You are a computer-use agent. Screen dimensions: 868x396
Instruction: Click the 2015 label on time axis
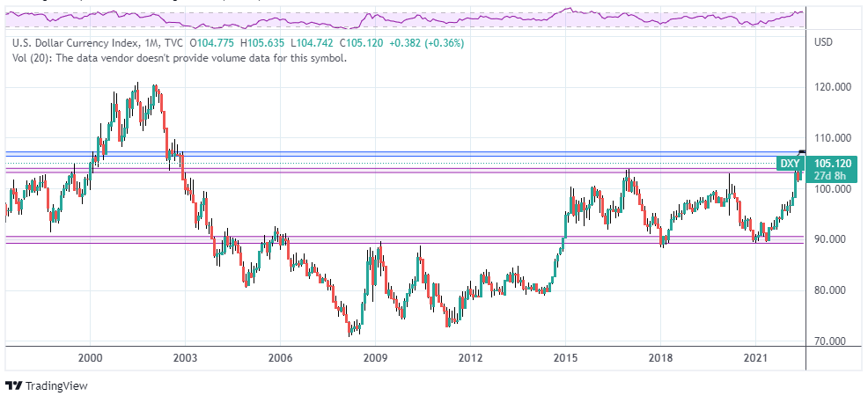(565, 358)
